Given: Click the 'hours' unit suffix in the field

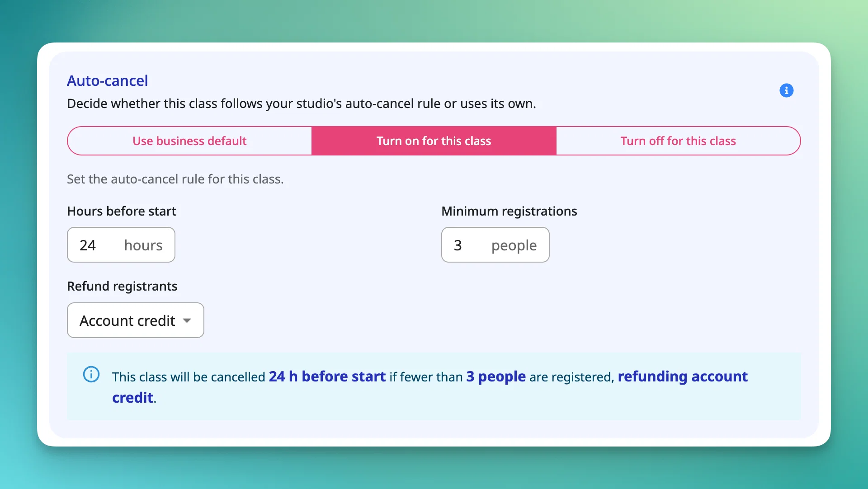Looking at the screenshot, I should click(143, 245).
